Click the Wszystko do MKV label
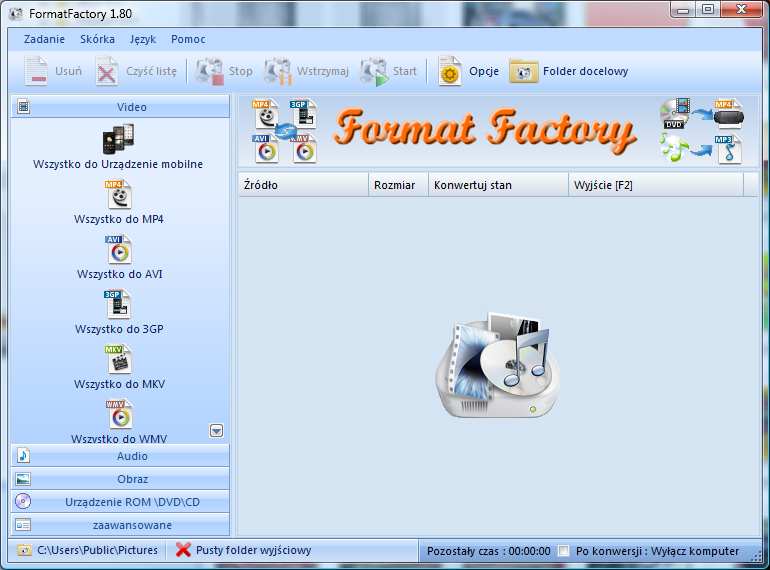 (x=119, y=384)
